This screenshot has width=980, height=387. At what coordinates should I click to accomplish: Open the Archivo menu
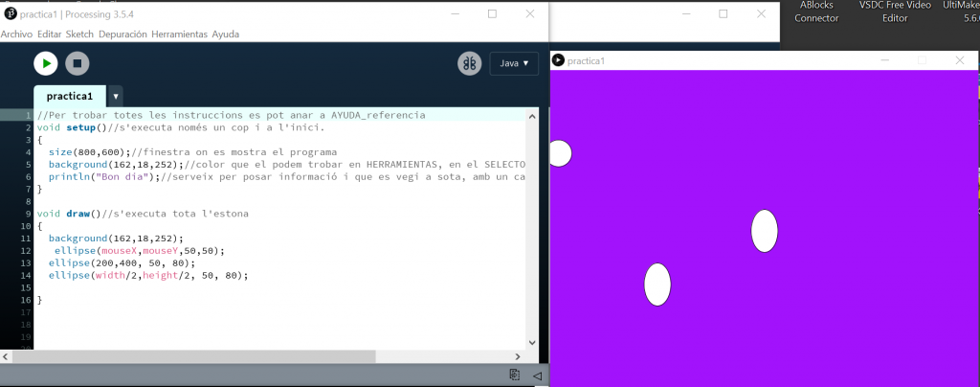[x=16, y=34]
